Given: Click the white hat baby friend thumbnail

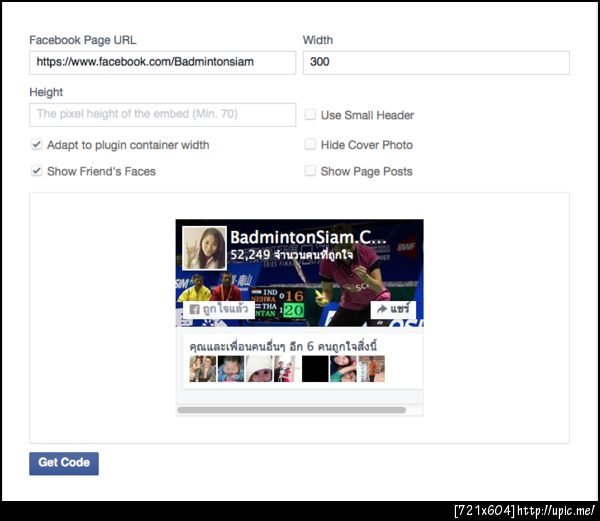Looking at the screenshot, I should pyautogui.click(x=259, y=369).
